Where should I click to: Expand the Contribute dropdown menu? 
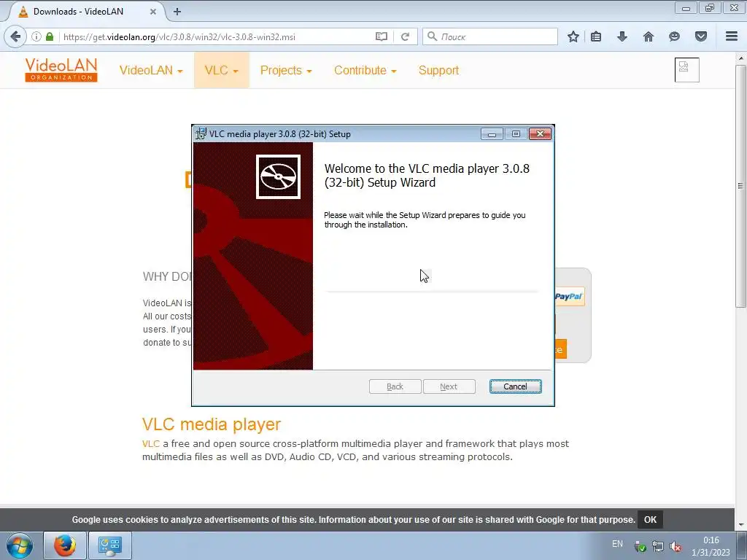click(x=365, y=71)
